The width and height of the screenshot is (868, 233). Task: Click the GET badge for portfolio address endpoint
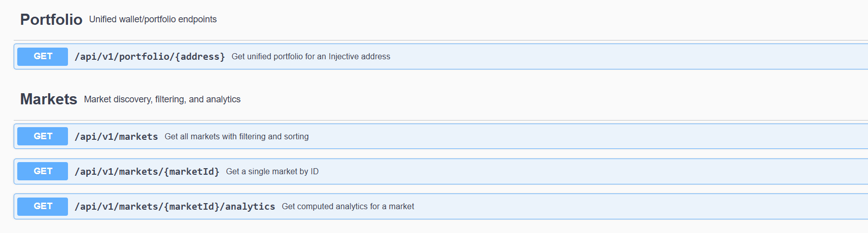[43, 57]
